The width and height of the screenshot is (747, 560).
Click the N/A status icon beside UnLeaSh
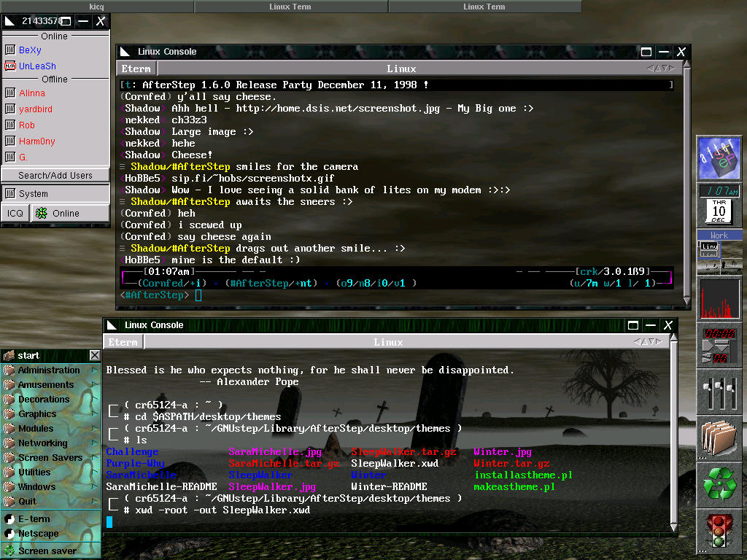click(10, 66)
